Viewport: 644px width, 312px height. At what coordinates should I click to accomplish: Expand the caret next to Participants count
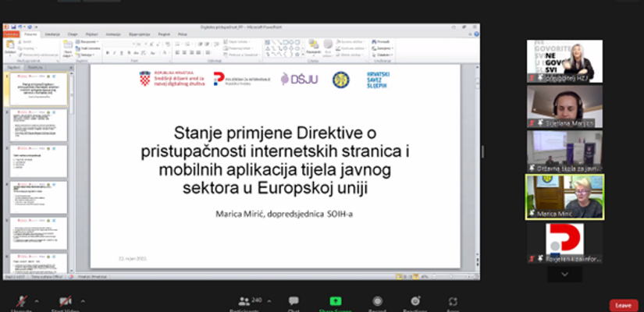click(269, 301)
